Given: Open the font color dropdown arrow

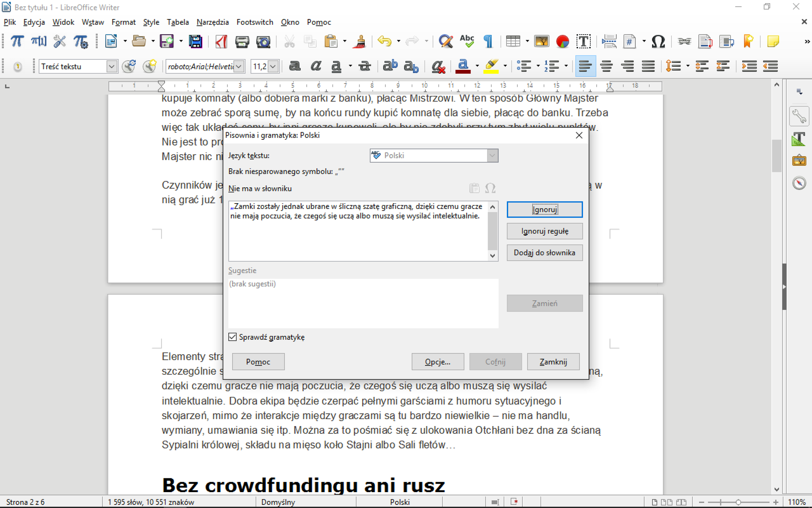Looking at the screenshot, I should (477, 66).
